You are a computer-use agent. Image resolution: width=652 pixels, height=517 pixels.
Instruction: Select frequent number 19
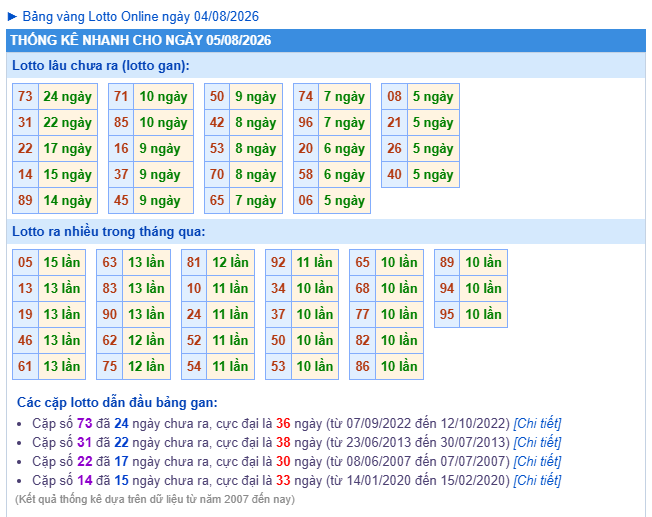(x=25, y=314)
